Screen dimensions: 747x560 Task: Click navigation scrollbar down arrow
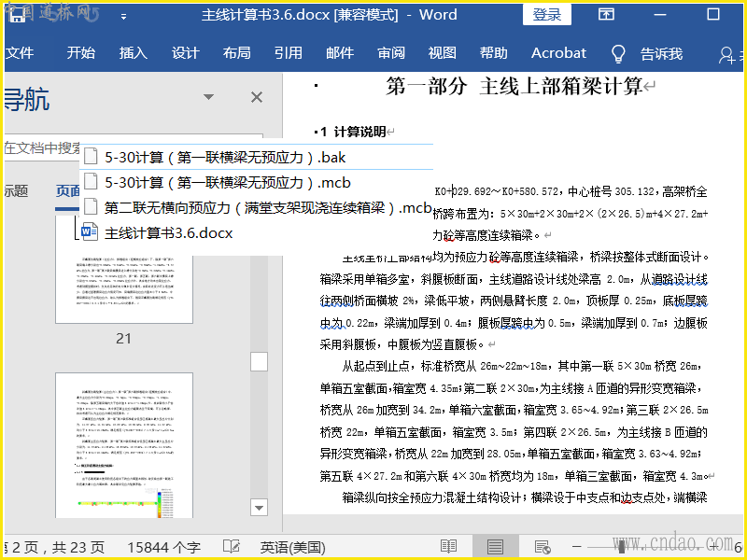259,507
